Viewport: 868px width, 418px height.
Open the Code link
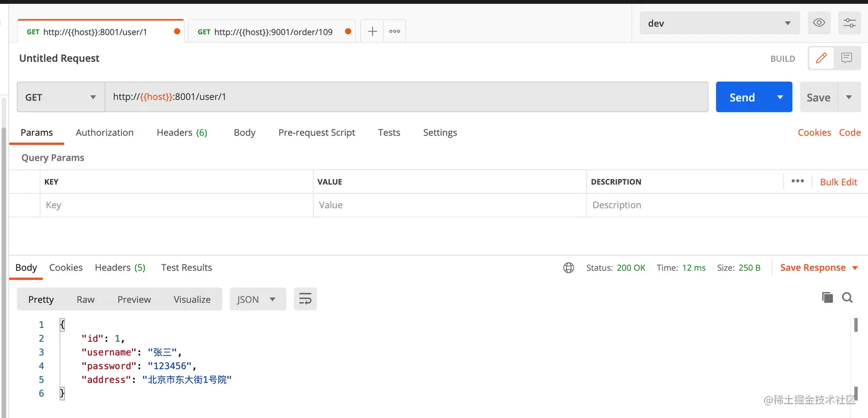(850, 132)
